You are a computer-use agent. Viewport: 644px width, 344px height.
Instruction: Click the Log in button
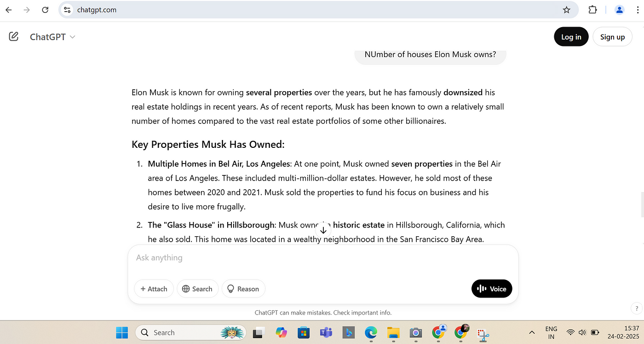571,37
